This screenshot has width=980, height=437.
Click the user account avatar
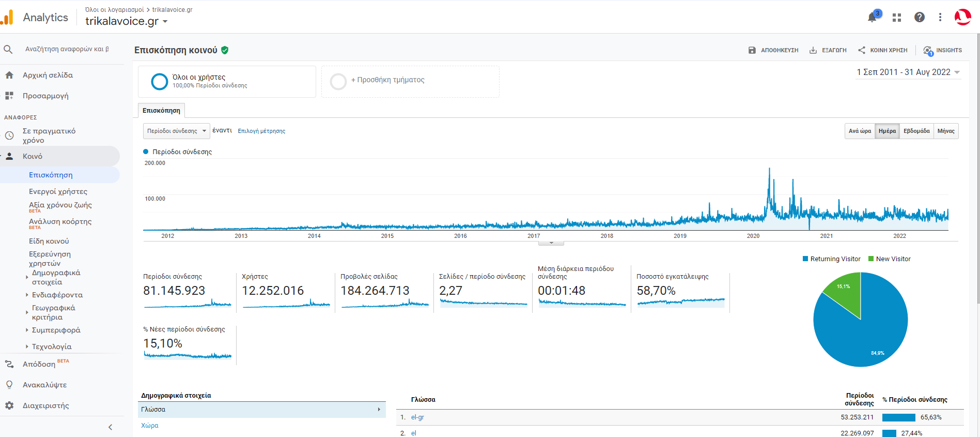[x=962, y=17]
